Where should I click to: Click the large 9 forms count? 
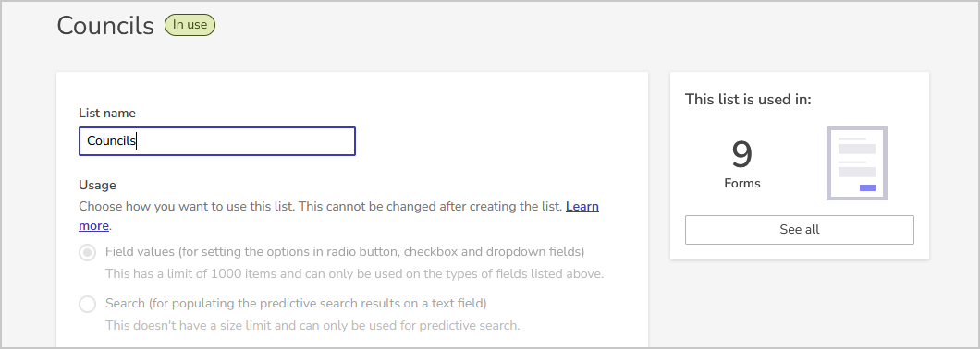point(741,154)
